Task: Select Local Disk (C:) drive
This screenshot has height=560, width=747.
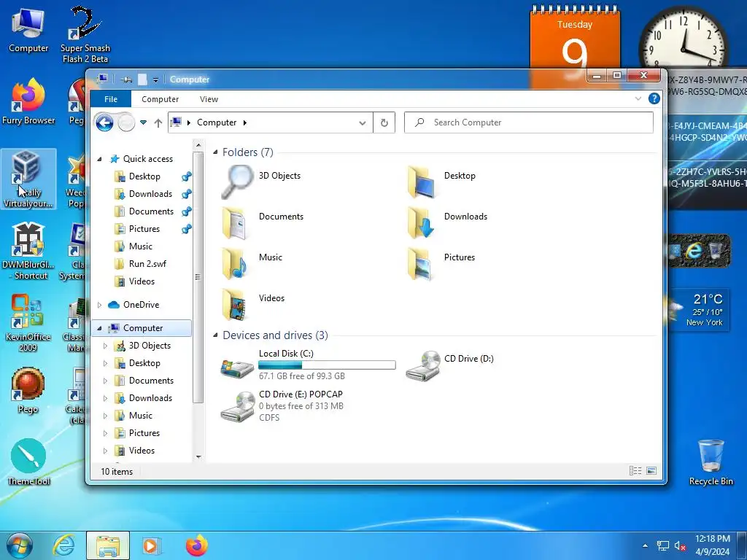Action: click(x=308, y=365)
